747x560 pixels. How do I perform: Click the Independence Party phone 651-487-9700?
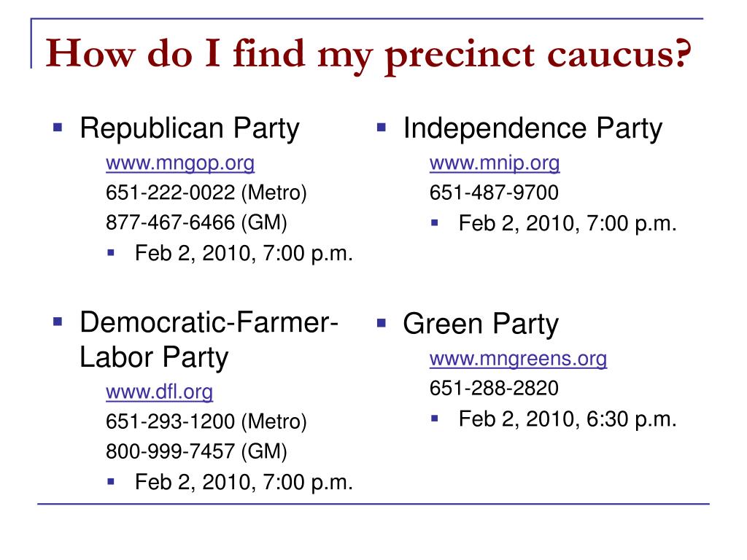pyautogui.click(x=494, y=192)
